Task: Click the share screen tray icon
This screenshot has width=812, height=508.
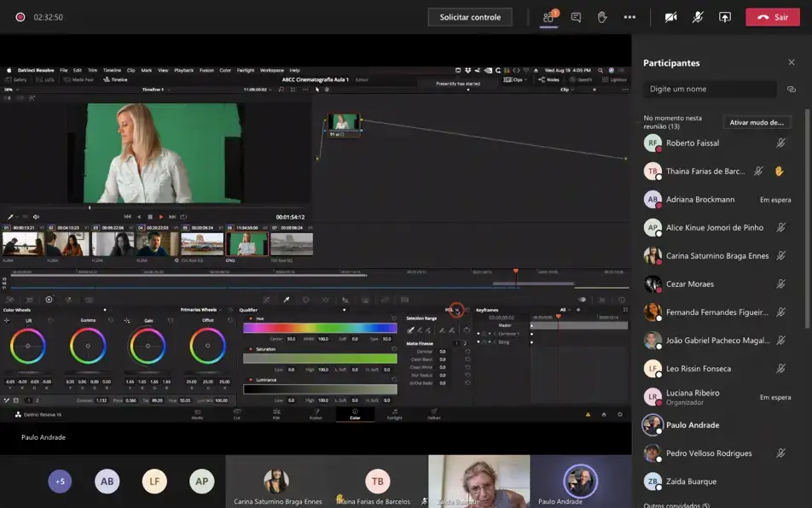Action: 725,17
